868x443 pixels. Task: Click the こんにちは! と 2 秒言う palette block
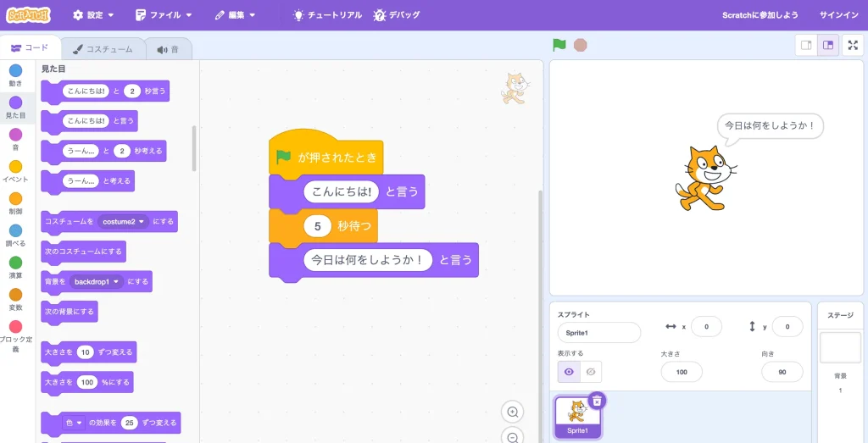[105, 91]
